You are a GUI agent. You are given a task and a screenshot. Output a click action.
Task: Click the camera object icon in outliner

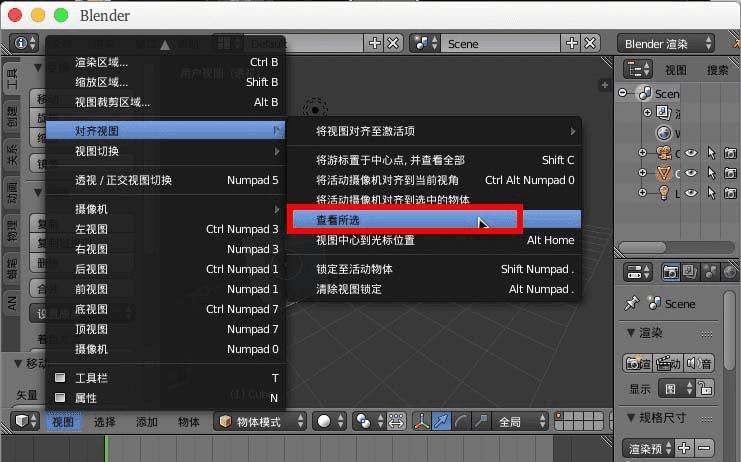[x=664, y=153]
